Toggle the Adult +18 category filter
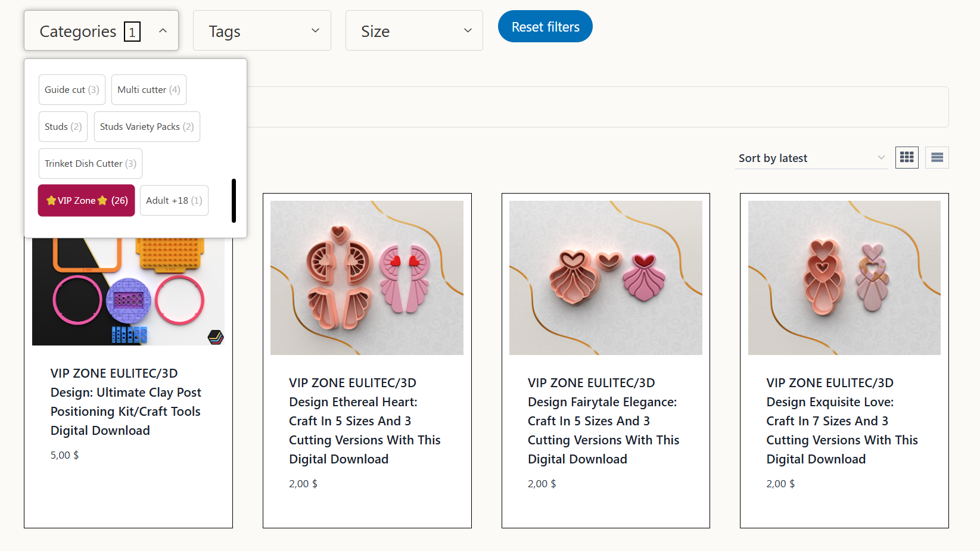Viewport: 980px width, 551px height. (x=174, y=201)
